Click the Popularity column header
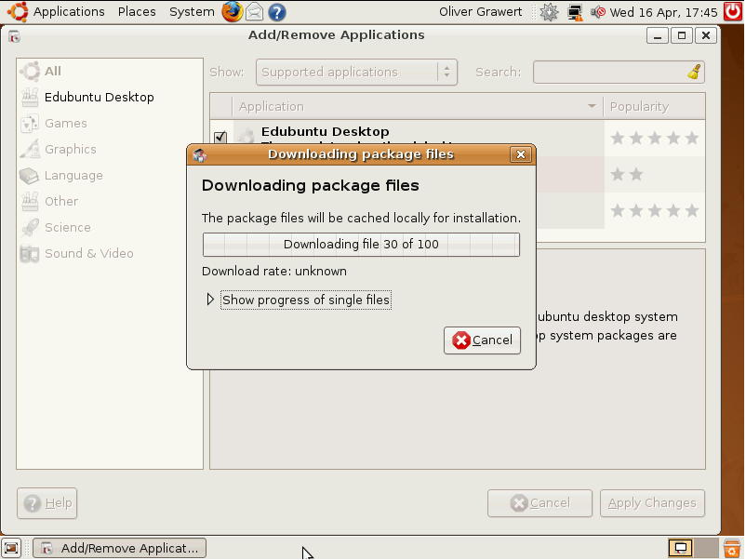746x560 pixels. coord(654,107)
